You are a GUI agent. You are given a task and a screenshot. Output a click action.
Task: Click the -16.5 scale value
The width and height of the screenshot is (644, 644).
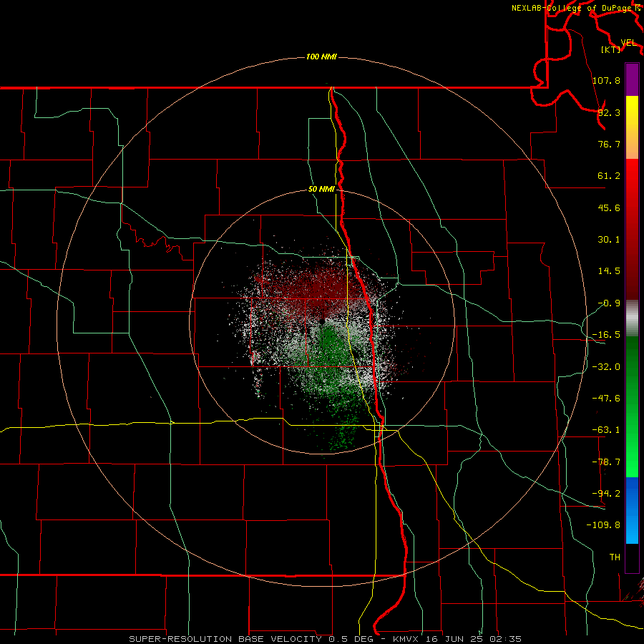[x=606, y=335]
